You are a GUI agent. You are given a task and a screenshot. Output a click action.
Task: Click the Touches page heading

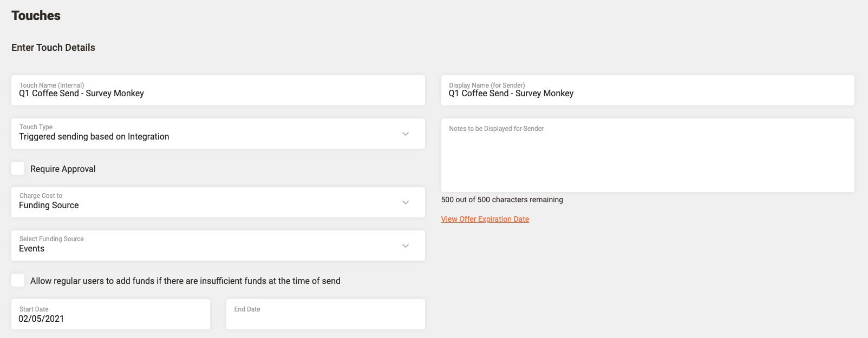coord(36,16)
